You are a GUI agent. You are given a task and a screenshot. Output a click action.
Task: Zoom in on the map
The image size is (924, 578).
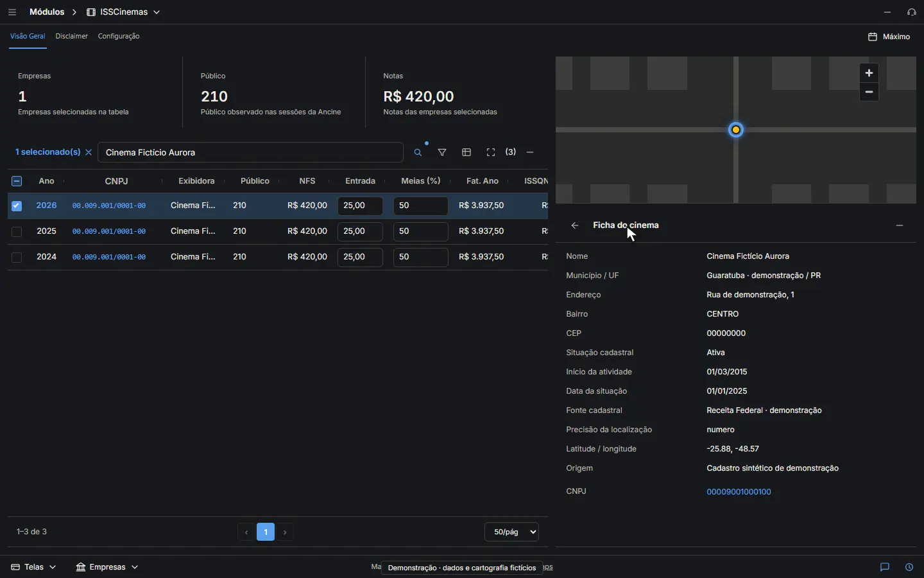[869, 73]
